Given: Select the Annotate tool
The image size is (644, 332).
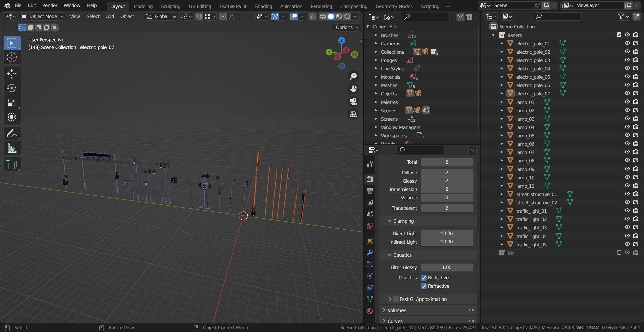Looking at the screenshot, I should click(x=12, y=134).
